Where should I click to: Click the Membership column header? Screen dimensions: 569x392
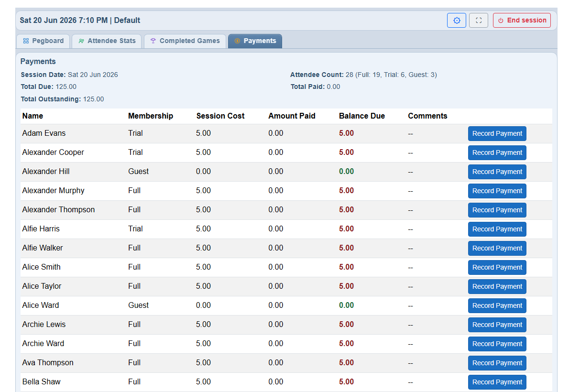pos(151,116)
